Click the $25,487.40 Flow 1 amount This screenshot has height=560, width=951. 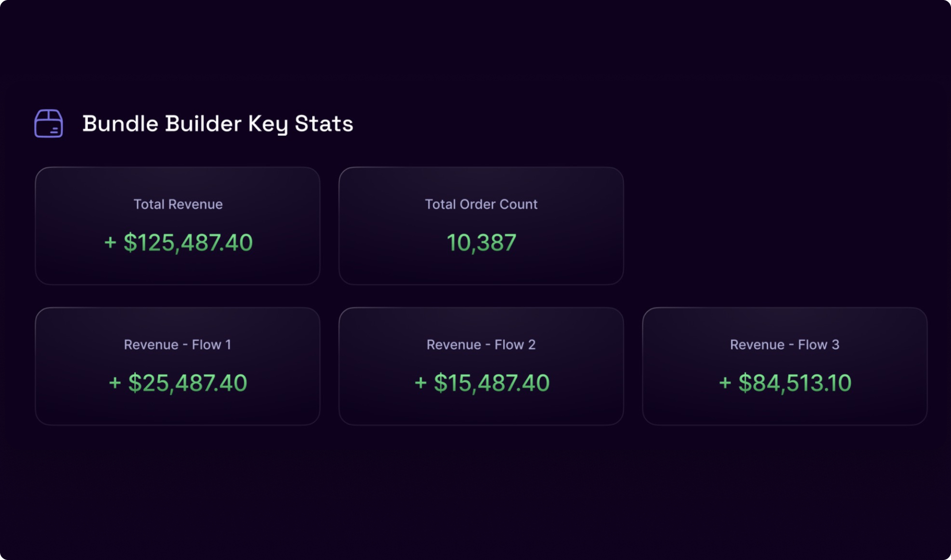(x=188, y=383)
